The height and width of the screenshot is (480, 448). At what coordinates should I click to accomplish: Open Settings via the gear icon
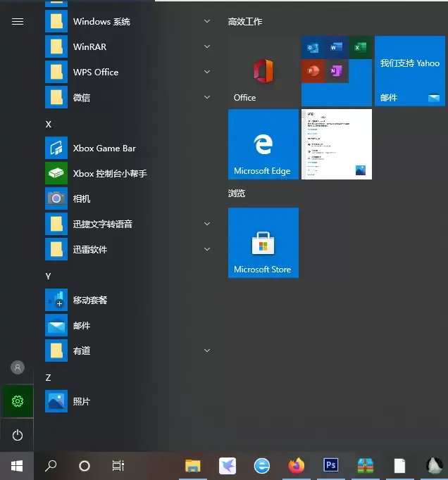[18, 401]
